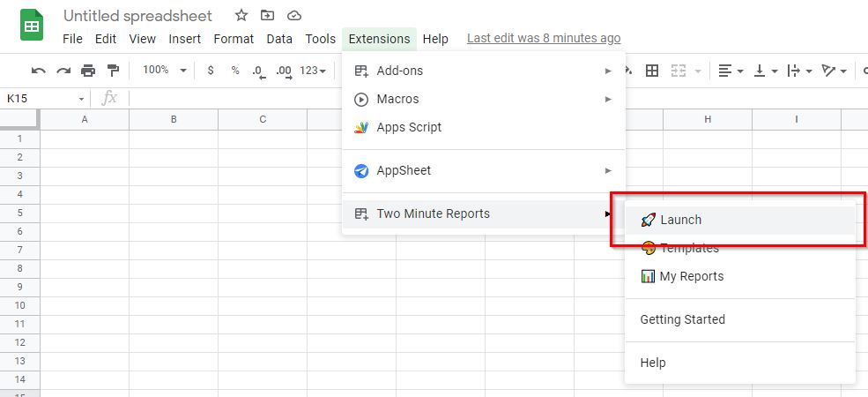Expand the horizontal align dropdown

pos(731,71)
